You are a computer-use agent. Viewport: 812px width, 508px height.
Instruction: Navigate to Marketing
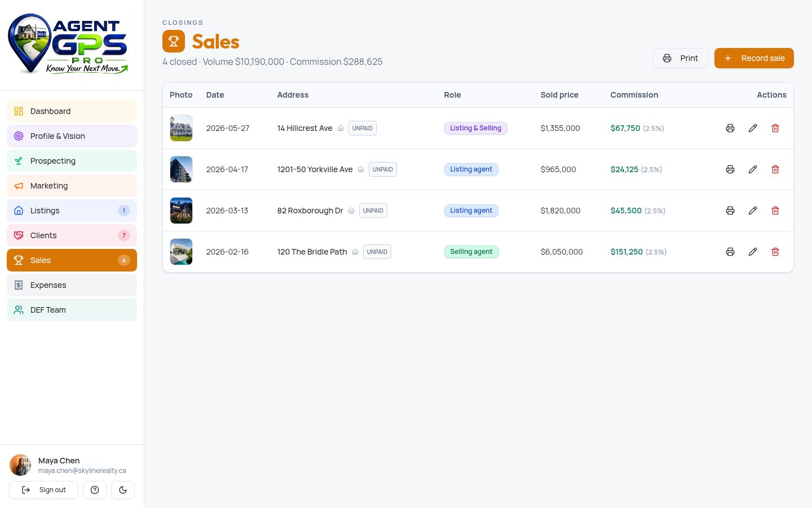[72, 186]
